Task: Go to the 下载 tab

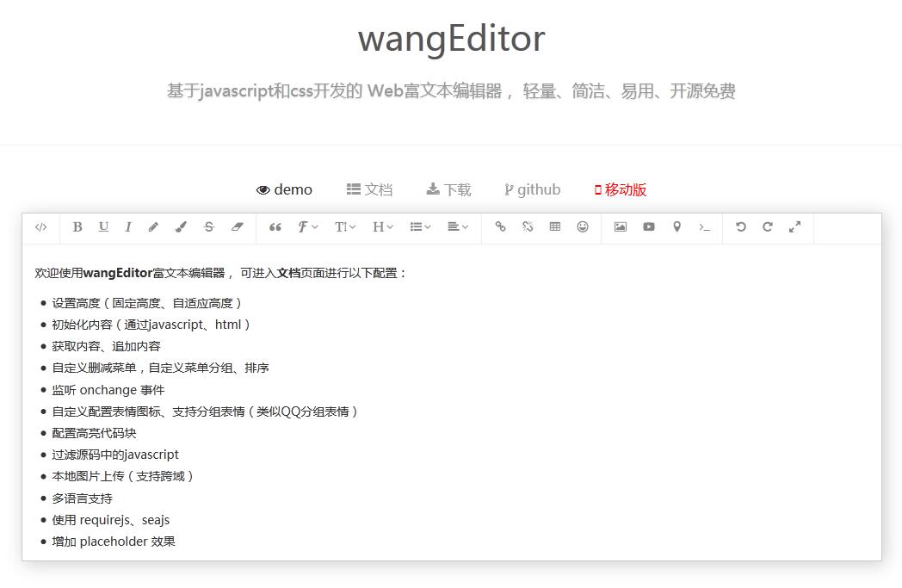Action: click(x=448, y=190)
